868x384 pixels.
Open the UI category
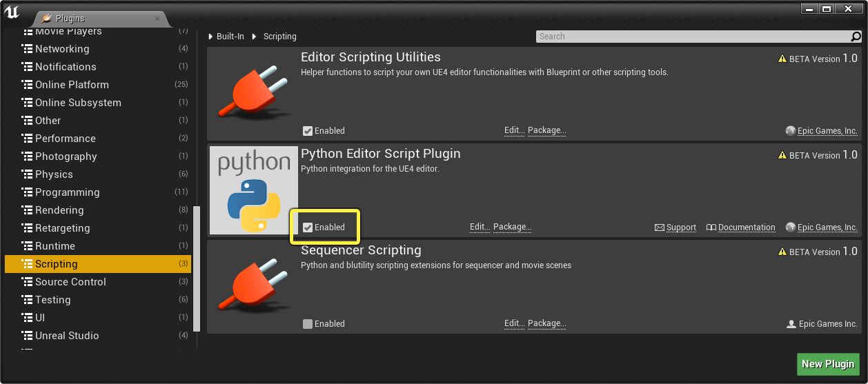click(97, 318)
